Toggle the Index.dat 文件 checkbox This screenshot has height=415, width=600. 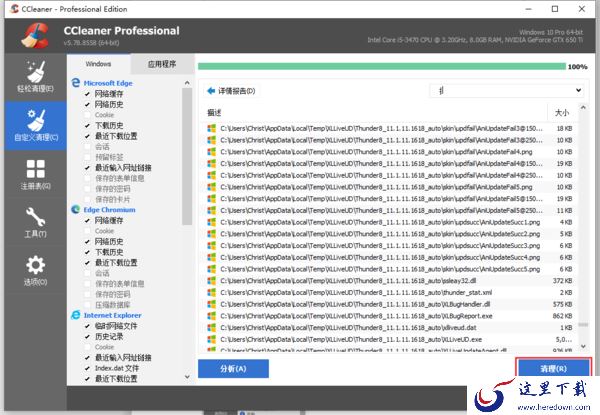[87, 368]
